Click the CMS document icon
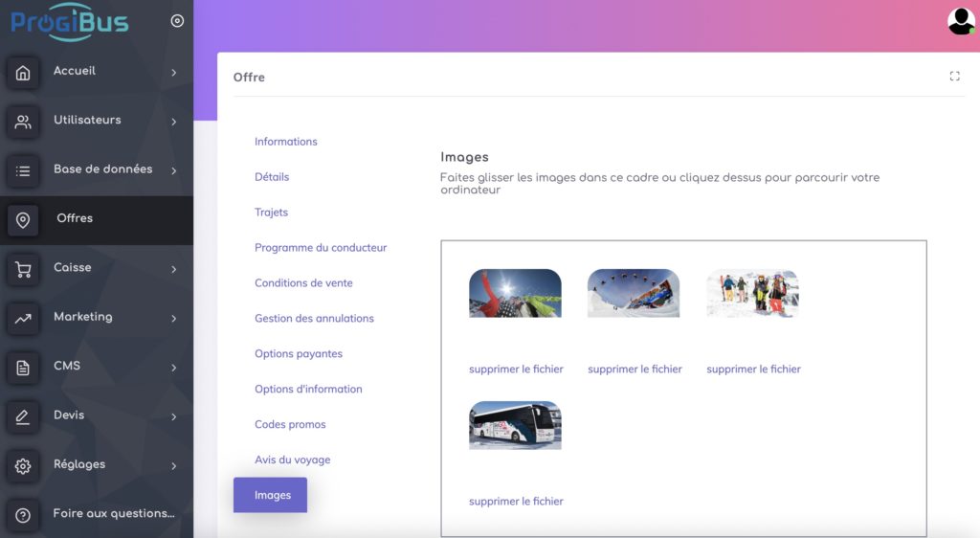This screenshot has height=538, width=980. (x=23, y=368)
